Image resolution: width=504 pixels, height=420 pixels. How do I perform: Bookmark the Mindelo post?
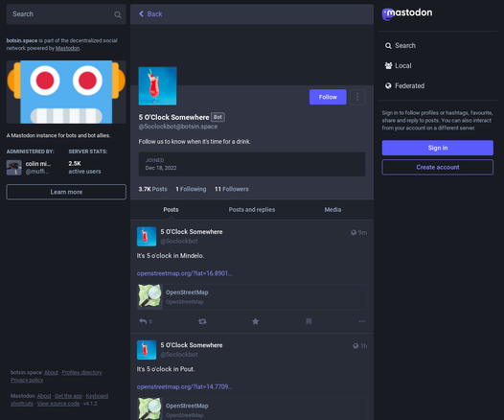coord(309,321)
